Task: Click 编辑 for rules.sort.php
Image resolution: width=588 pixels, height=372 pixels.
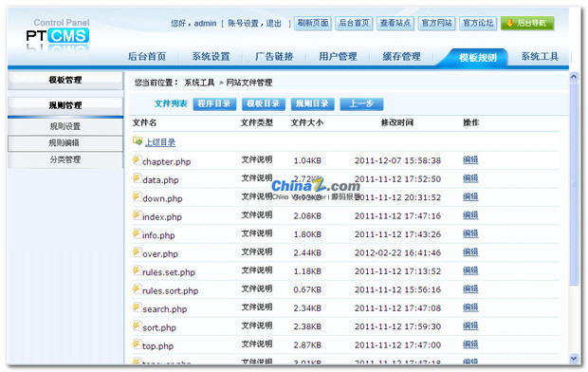Action: click(470, 288)
